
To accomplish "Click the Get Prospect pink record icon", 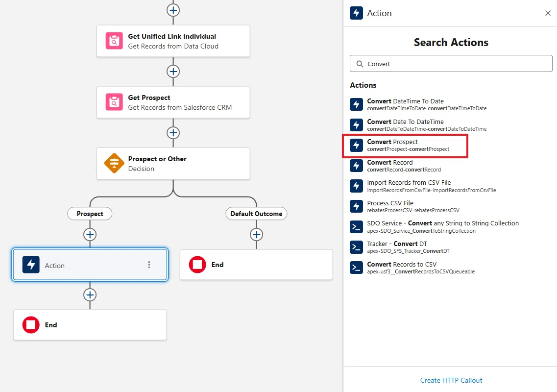I will coord(114,102).
